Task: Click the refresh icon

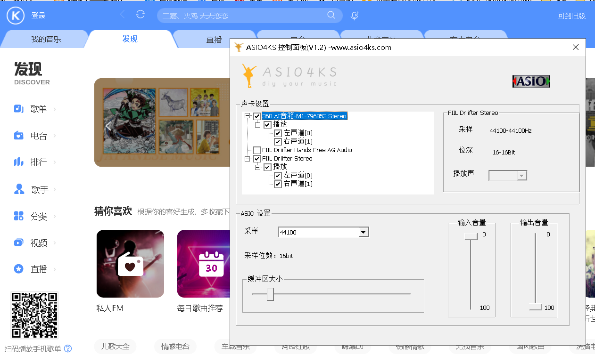Action: pyautogui.click(x=140, y=15)
